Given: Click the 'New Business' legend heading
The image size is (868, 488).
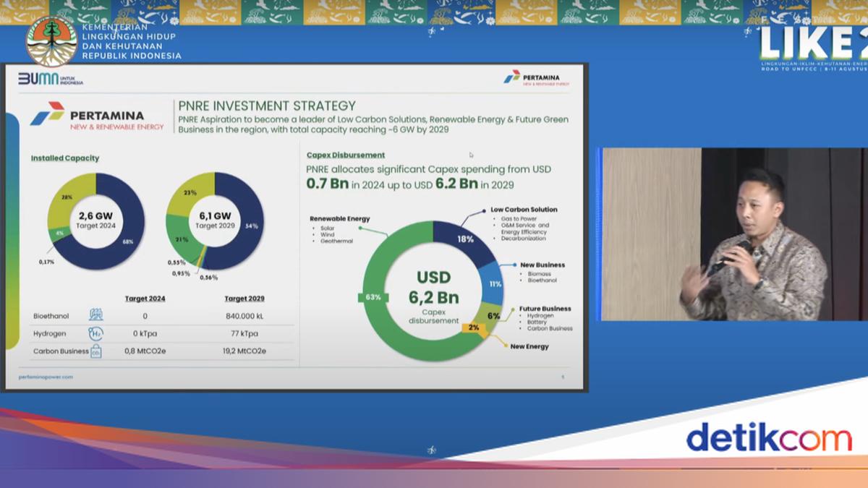Looking at the screenshot, I should (542, 265).
